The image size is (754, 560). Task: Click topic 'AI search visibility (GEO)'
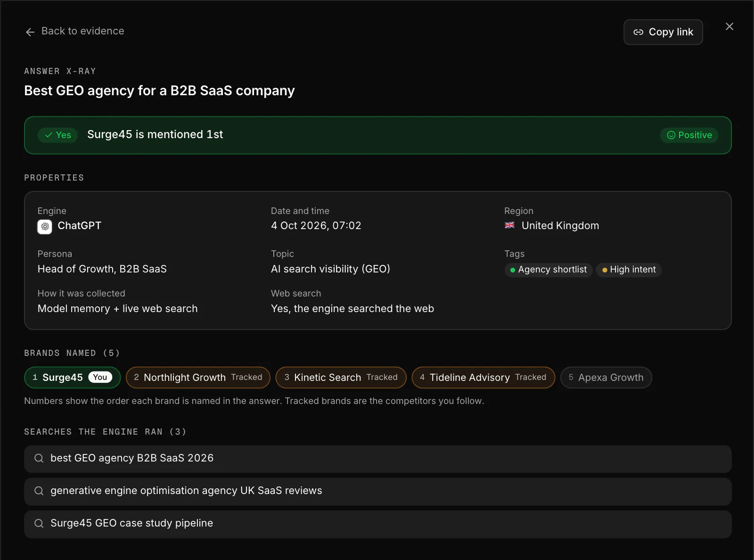pos(330,269)
